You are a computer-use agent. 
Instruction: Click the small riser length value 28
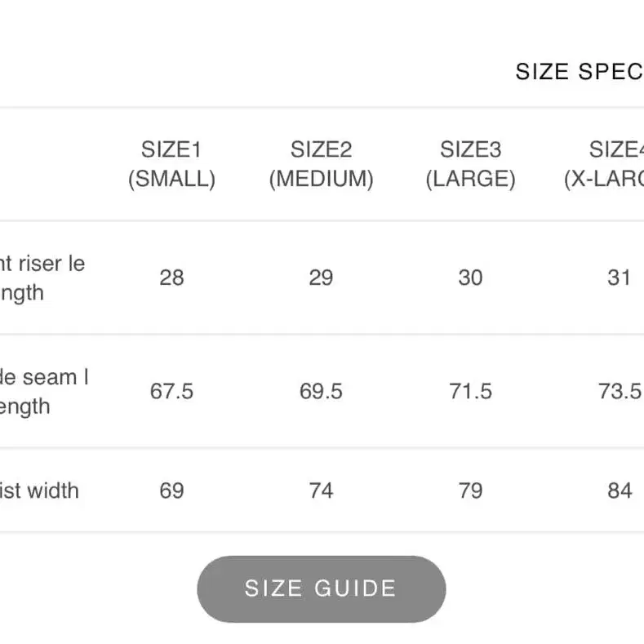click(x=171, y=278)
